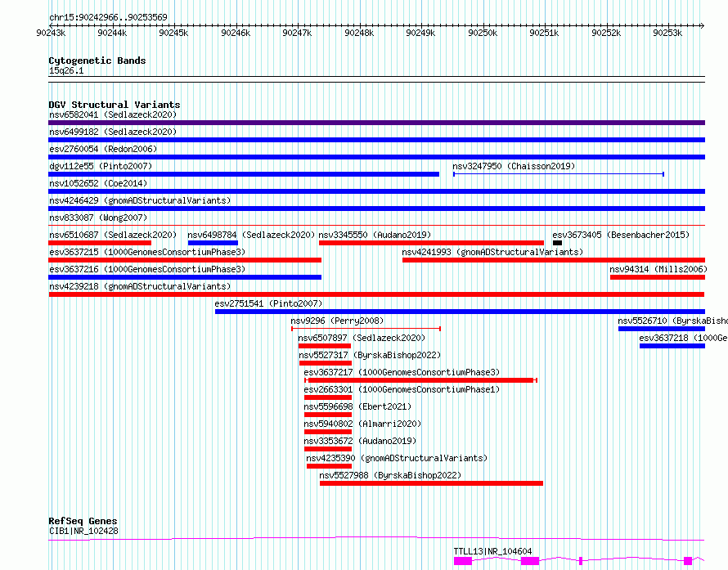
Task: Click the 90245k ruler position label
Action: point(173,33)
